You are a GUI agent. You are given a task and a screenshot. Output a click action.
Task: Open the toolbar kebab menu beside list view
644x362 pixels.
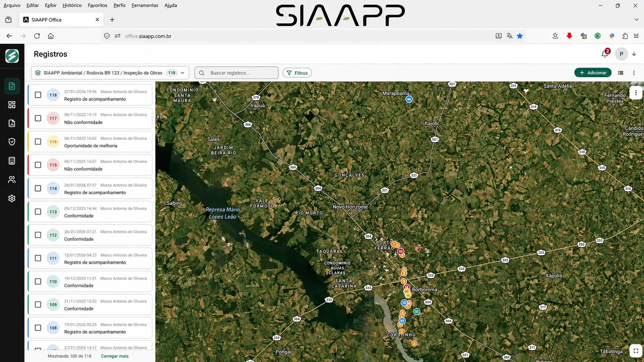point(634,73)
